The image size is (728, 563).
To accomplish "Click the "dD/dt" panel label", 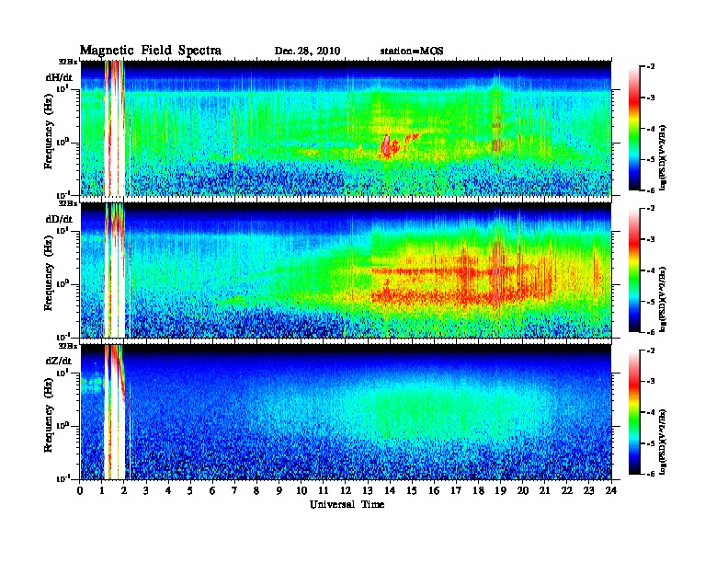I will [59, 219].
